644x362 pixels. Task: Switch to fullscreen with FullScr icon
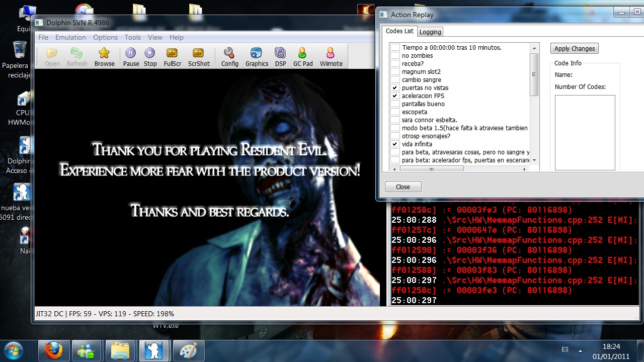point(172,53)
